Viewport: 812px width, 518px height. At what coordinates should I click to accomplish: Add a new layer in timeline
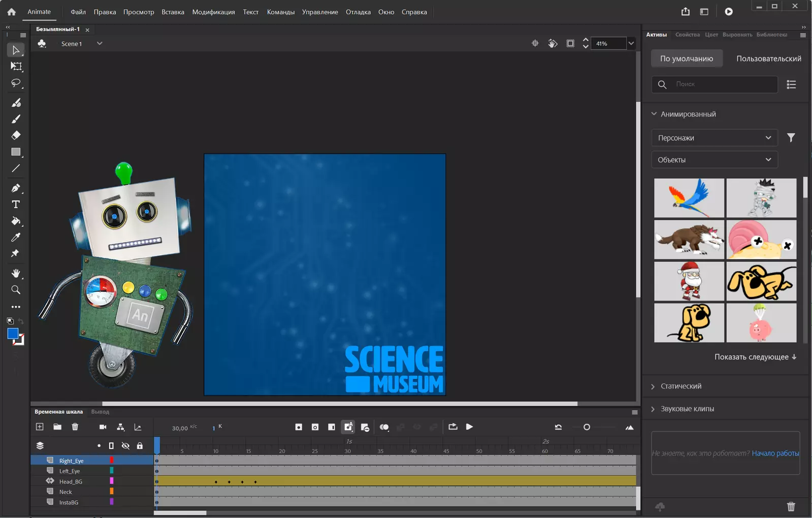coord(40,427)
